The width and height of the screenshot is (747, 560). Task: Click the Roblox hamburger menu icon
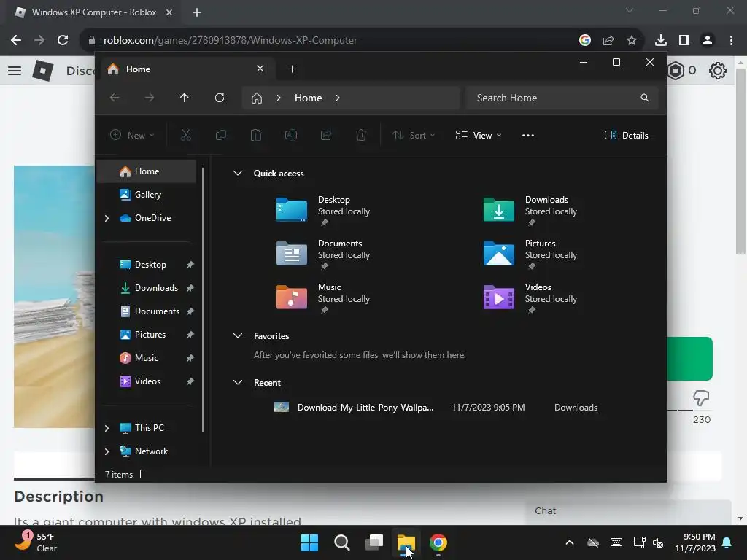15,71
